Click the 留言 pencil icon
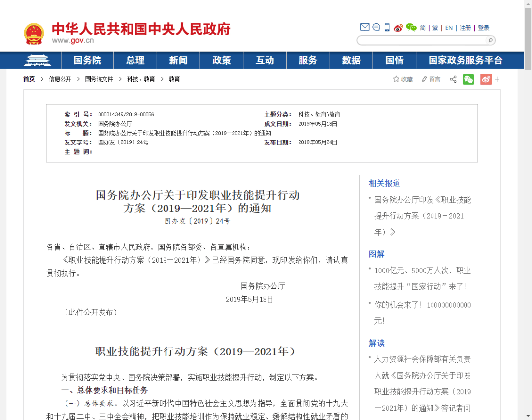The width and height of the screenshot is (532, 420). (424, 79)
